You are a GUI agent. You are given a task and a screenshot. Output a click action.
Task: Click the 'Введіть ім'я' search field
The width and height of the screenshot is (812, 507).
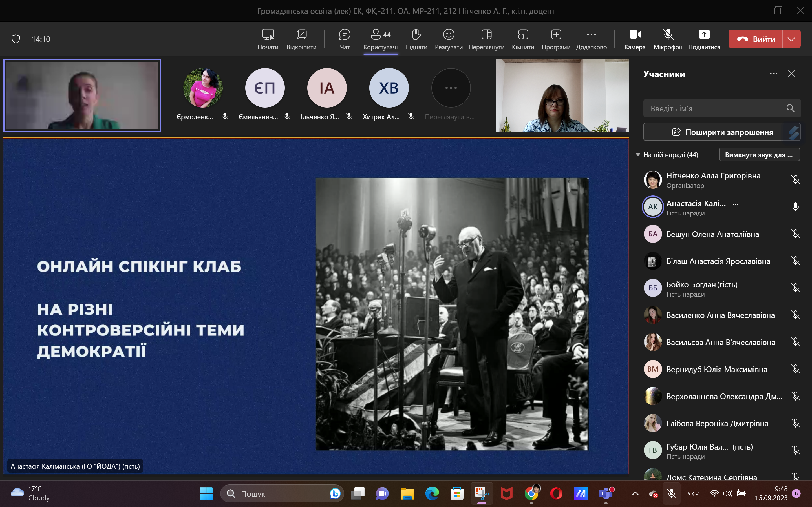pyautogui.click(x=715, y=108)
